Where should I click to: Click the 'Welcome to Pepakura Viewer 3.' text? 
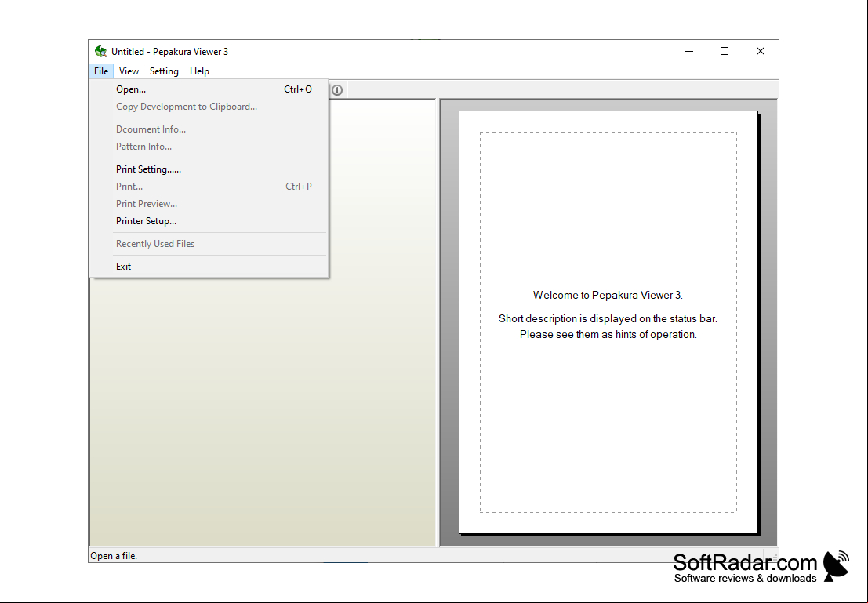click(608, 295)
